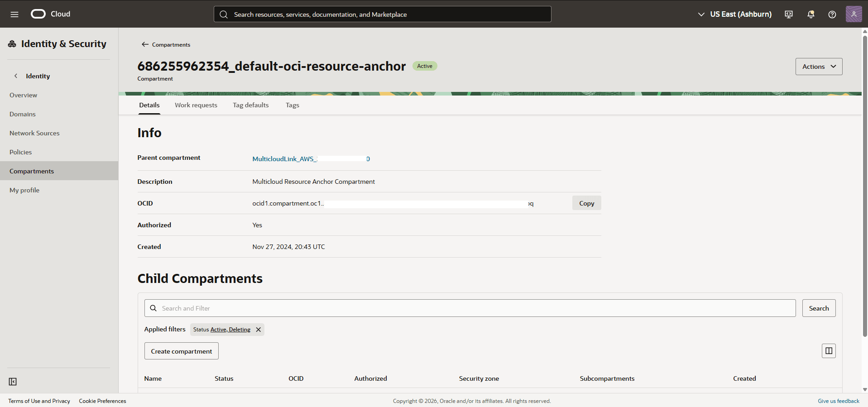The image size is (868, 407).
Task: Open the table column management icon
Action: click(829, 351)
